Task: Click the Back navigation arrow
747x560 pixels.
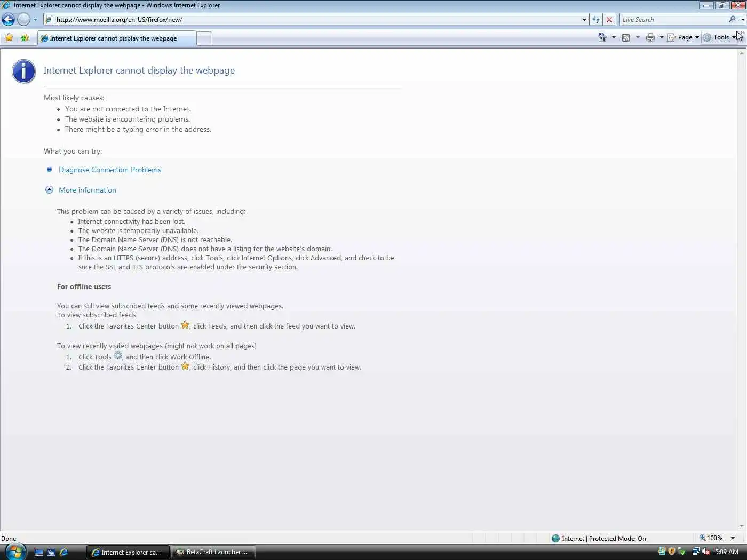Action: tap(8, 20)
